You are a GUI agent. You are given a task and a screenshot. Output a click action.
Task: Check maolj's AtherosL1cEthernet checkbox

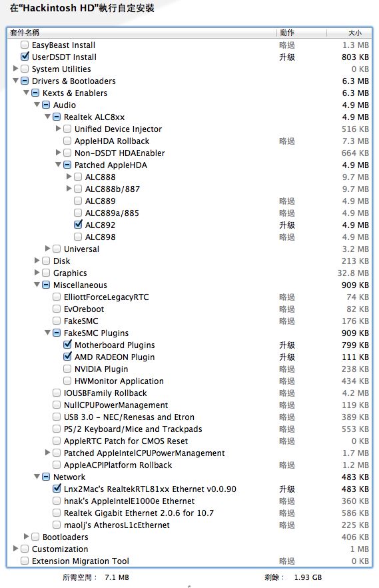(x=57, y=525)
